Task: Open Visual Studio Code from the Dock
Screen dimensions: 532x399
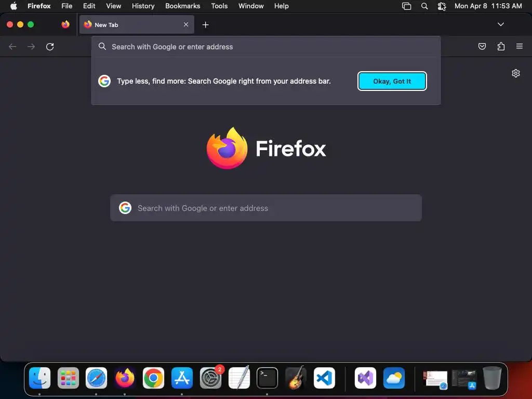Action: click(x=324, y=378)
